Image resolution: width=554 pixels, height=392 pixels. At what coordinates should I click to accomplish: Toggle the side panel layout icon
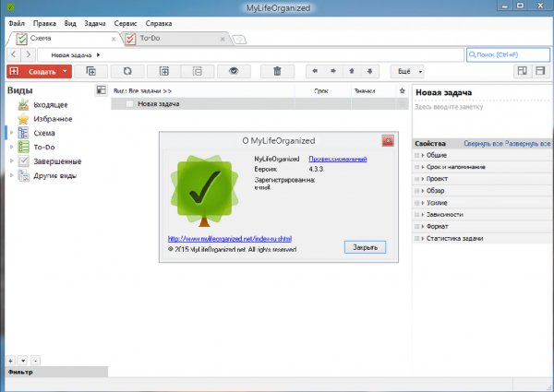[x=523, y=71]
